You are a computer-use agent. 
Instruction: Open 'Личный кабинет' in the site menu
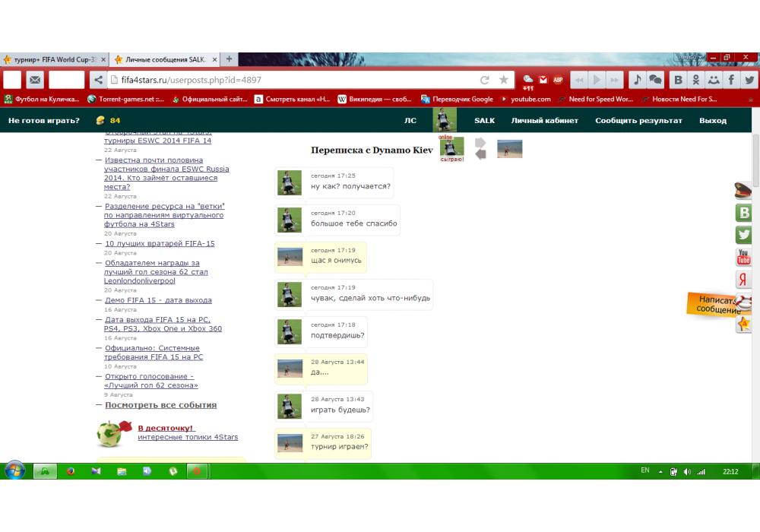[x=544, y=120]
